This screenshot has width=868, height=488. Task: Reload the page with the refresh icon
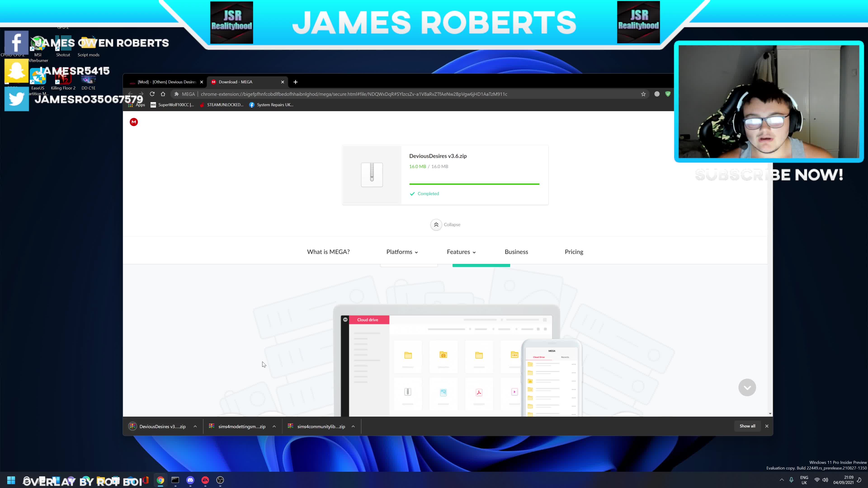pyautogui.click(x=152, y=94)
